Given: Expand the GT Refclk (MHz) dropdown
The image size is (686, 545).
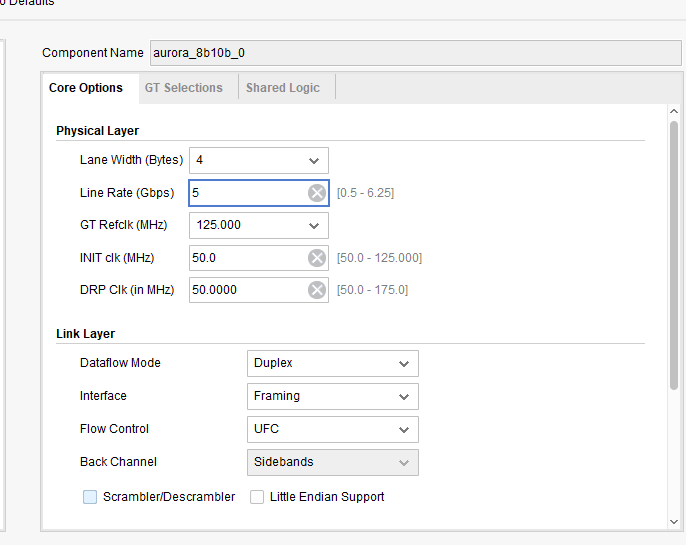Looking at the screenshot, I should [258, 225].
